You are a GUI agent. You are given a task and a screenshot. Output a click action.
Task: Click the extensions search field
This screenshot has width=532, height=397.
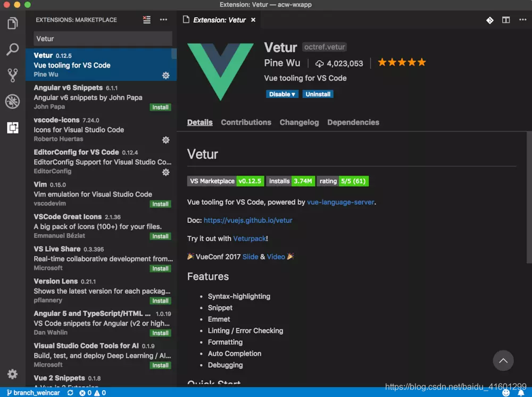pyautogui.click(x=103, y=39)
